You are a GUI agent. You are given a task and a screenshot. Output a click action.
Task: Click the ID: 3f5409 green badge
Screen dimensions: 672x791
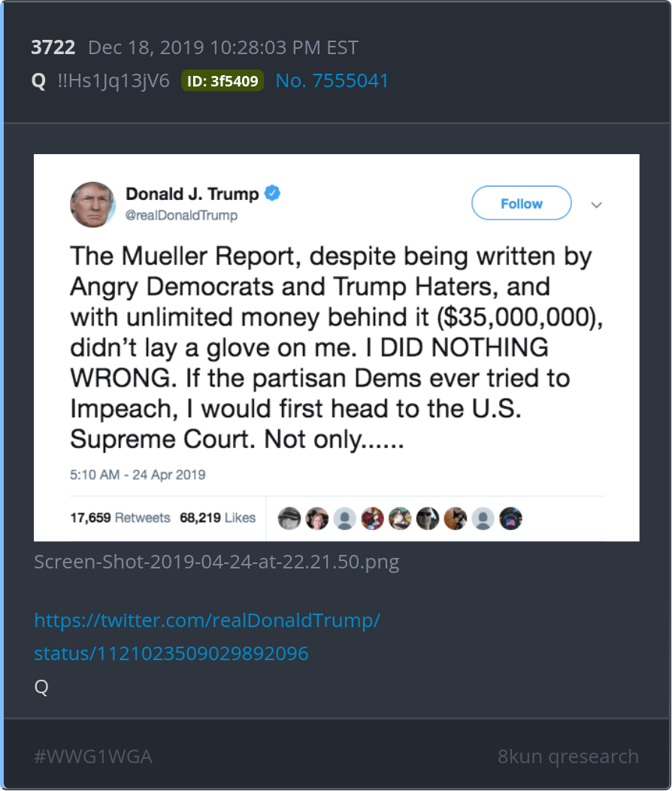coord(222,80)
